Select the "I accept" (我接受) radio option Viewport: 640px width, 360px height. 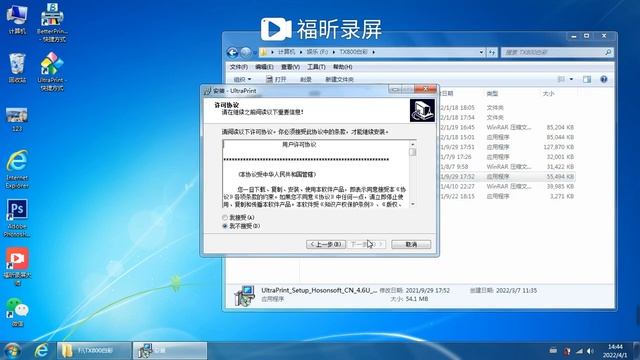point(225,217)
